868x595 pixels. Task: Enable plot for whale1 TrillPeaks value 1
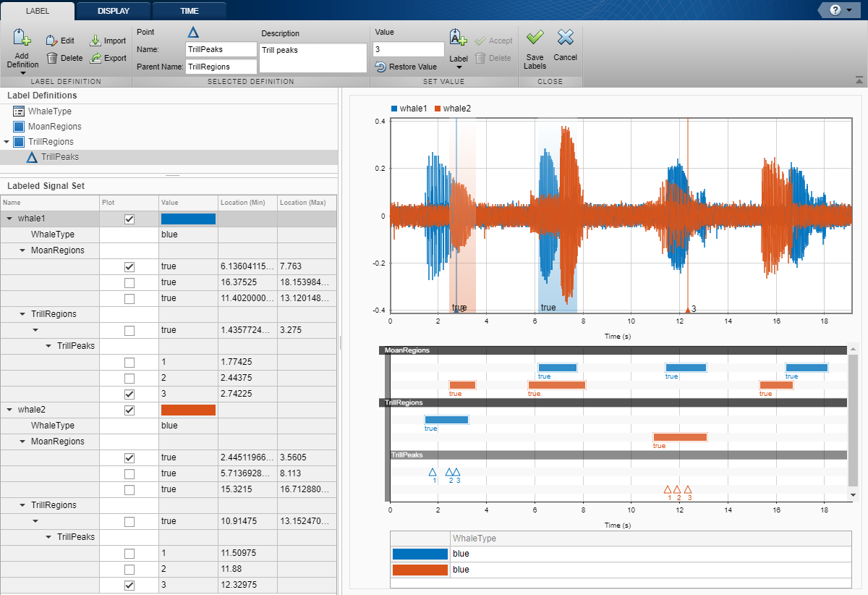(129, 363)
